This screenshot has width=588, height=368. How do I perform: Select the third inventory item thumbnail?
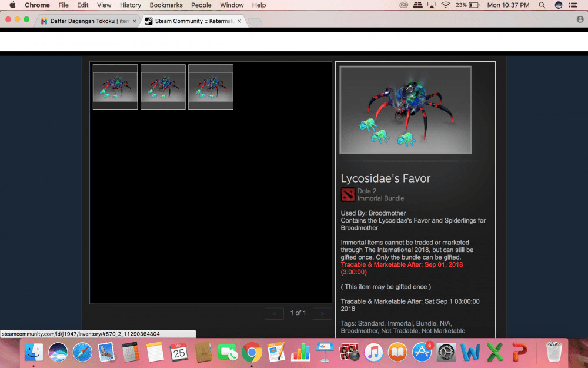(x=211, y=87)
